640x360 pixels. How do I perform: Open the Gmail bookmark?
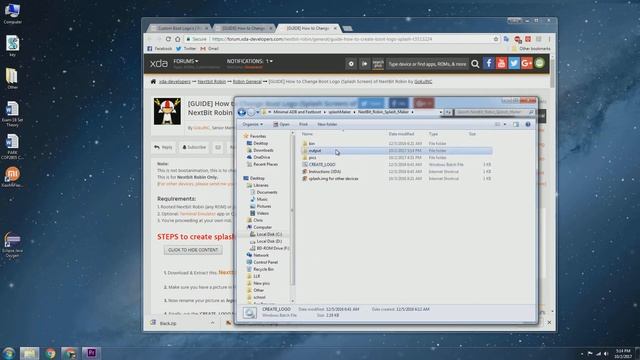(x=209, y=49)
